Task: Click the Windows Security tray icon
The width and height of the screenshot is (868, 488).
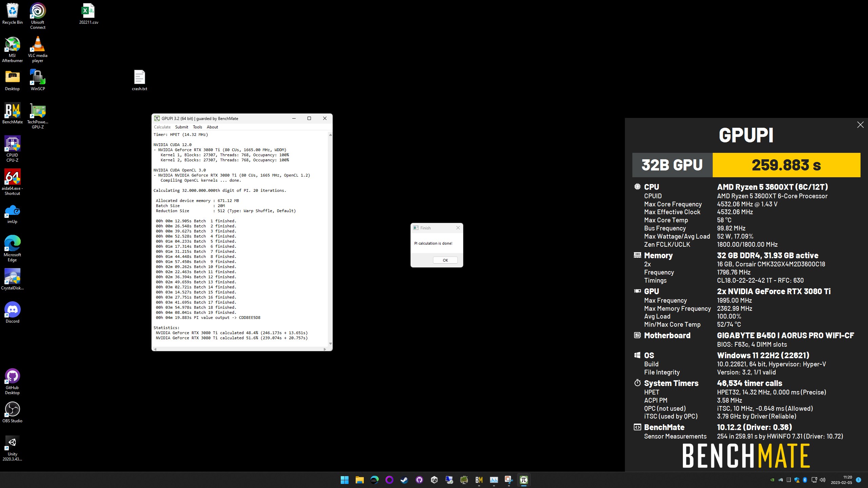Action: click(x=797, y=480)
